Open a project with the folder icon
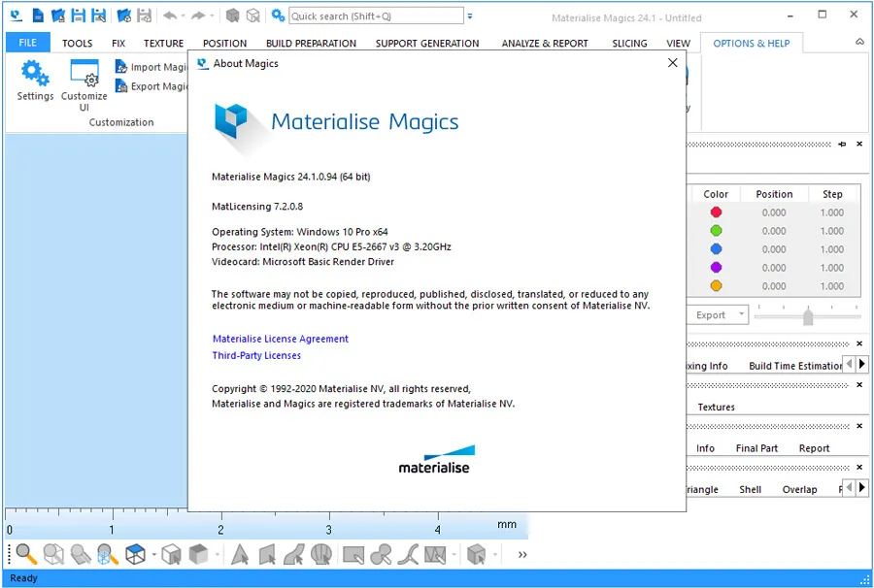This screenshot has height=588, width=874. 58,16
